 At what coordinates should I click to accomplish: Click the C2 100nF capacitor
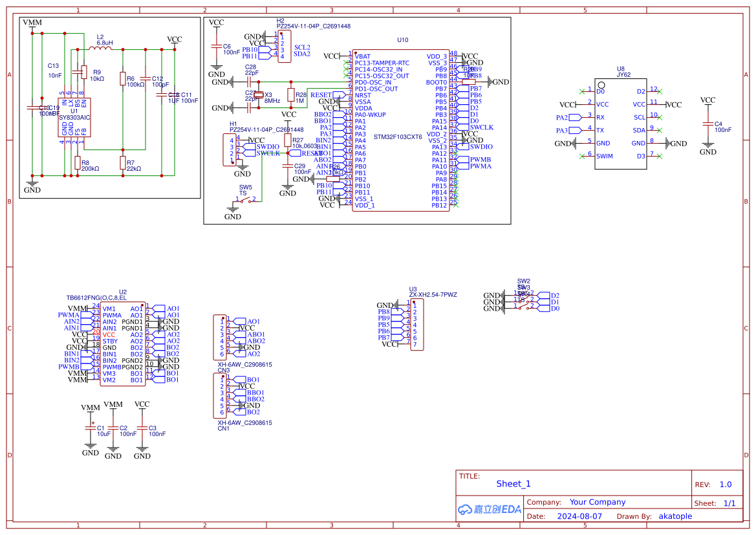[113, 428]
